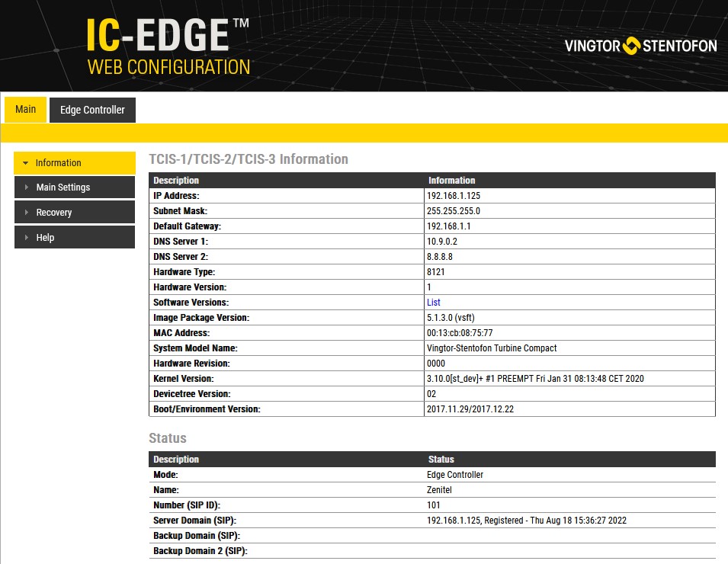This screenshot has width=728, height=564.
Task: Select the Mode value Edge Controller
Action: click(x=455, y=474)
